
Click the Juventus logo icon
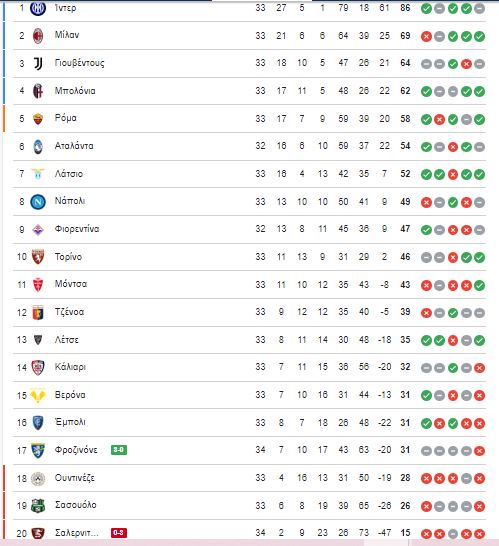click(38, 63)
